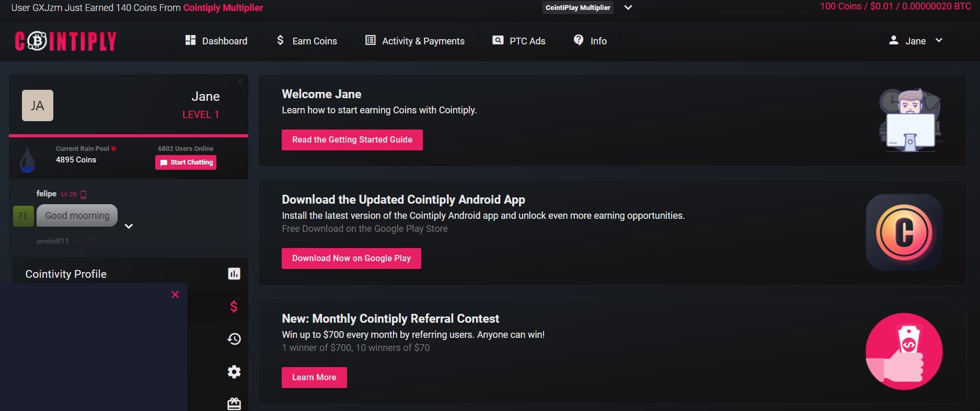Screen dimensions: 980x411
Task: Click the CointiPlay Multiplier label badge
Action: (x=578, y=7)
